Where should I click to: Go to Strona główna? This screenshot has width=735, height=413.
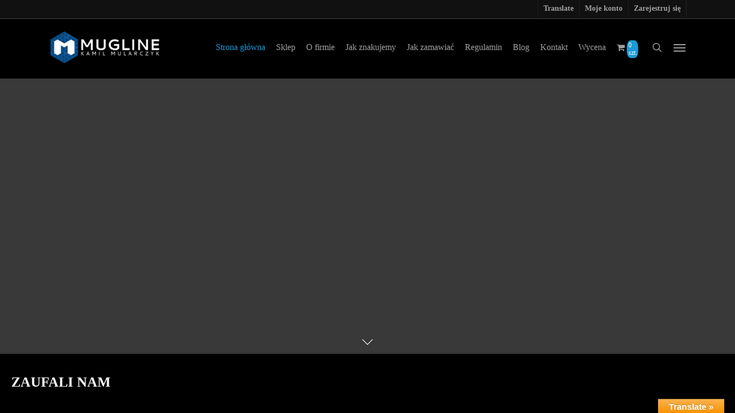[x=240, y=47]
